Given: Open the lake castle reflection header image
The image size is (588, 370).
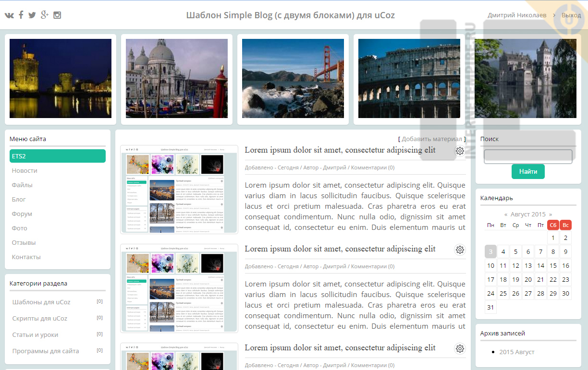Looking at the screenshot, I should (x=526, y=79).
